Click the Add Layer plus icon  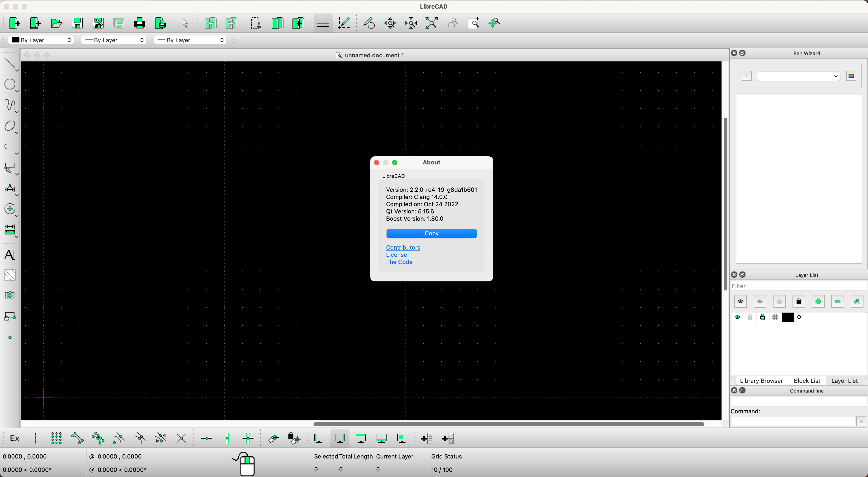click(x=818, y=301)
